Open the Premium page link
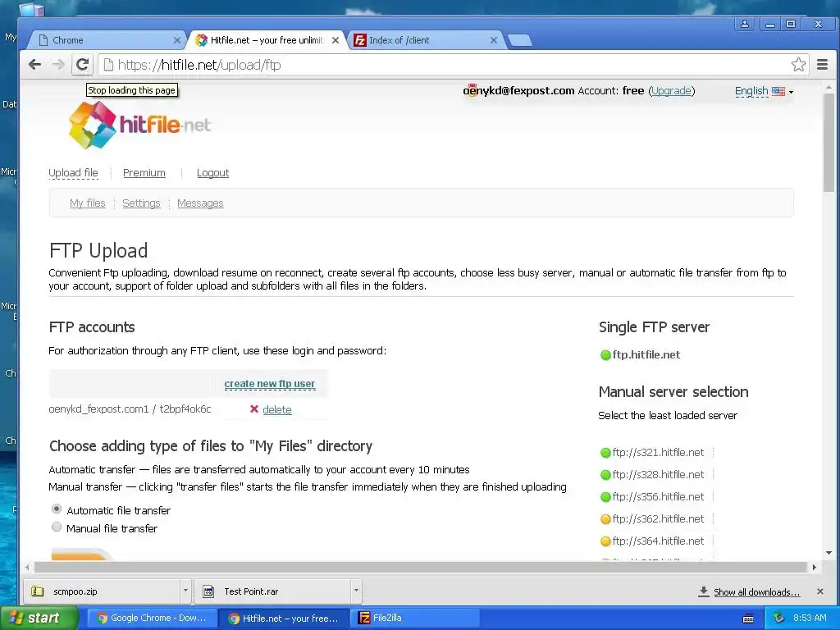840x630 pixels. click(x=144, y=173)
